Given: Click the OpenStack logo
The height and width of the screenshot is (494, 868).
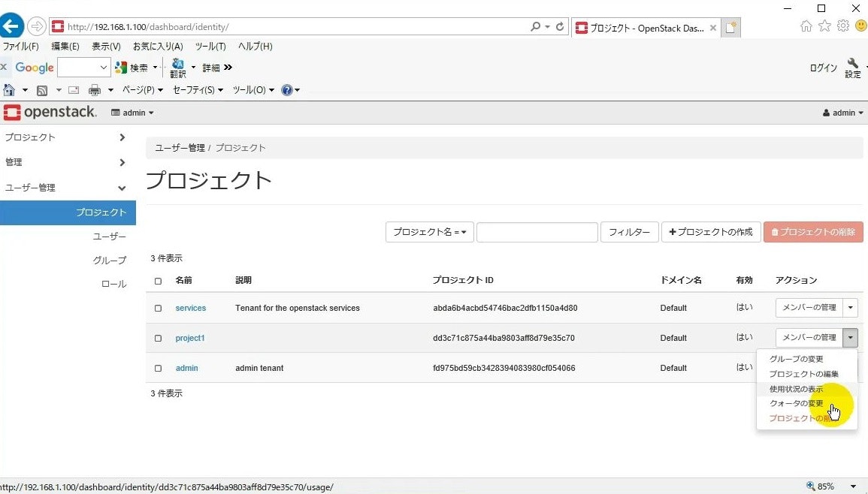Looking at the screenshot, I should pos(50,113).
